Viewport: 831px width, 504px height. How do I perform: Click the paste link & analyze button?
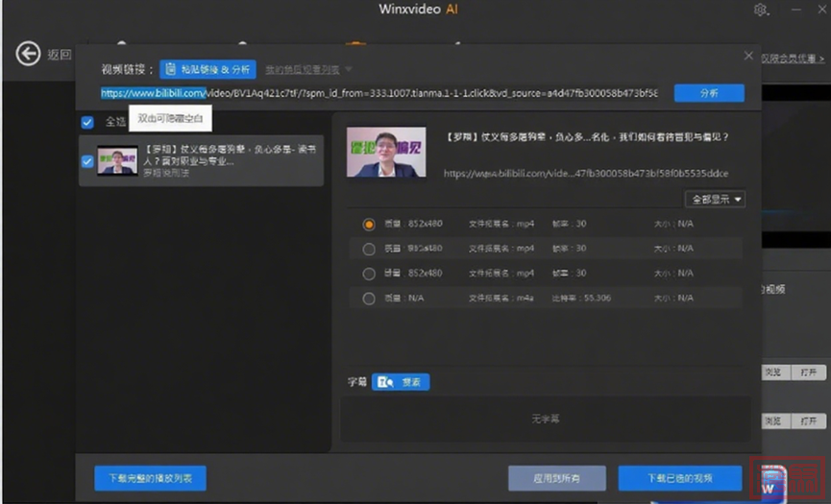point(208,69)
